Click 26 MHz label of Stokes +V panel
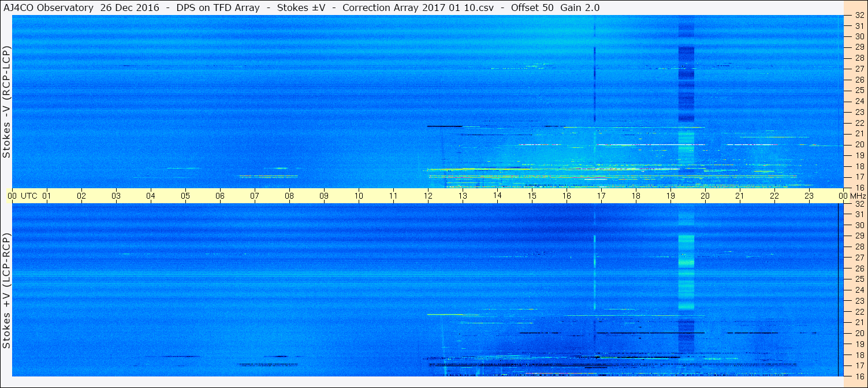The width and height of the screenshot is (868, 388). pyautogui.click(x=859, y=268)
